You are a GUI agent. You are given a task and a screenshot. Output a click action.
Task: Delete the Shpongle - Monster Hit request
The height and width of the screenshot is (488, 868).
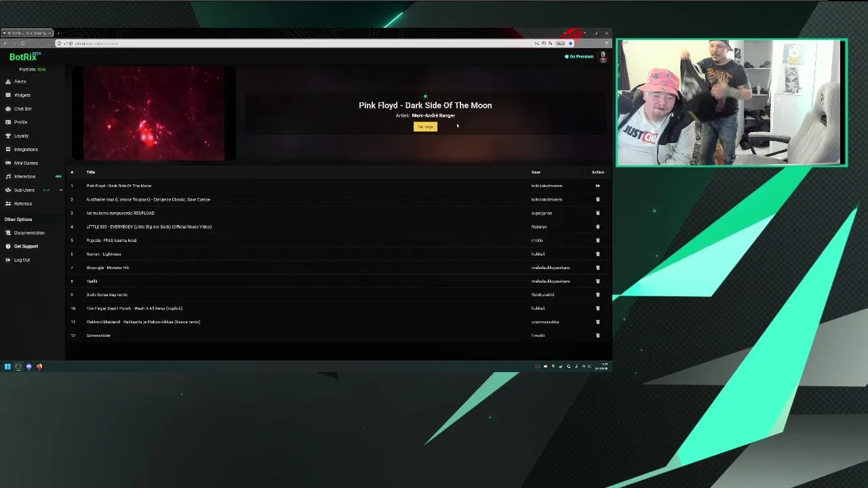click(597, 267)
